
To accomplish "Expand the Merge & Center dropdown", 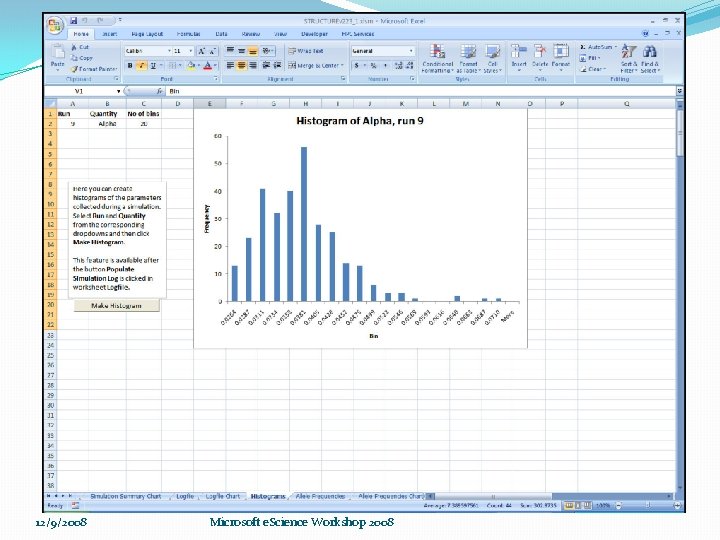I will [x=342, y=66].
